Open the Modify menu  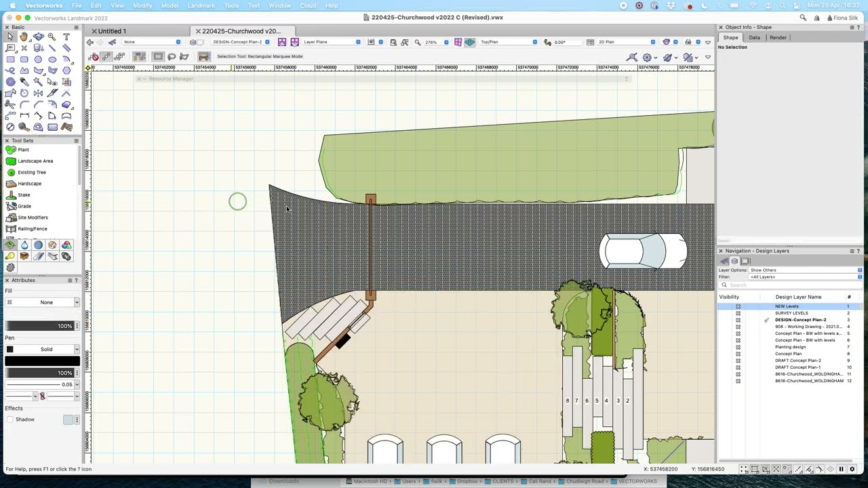tap(142, 5)
